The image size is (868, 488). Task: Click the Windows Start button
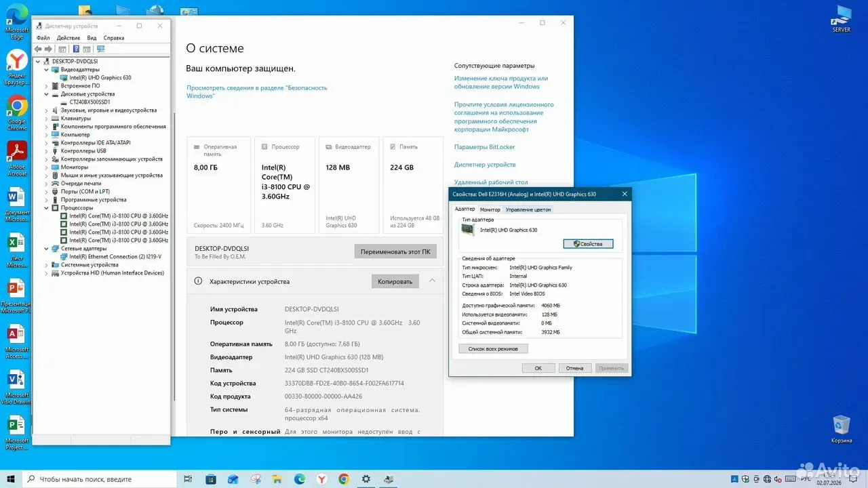(11, 479)
